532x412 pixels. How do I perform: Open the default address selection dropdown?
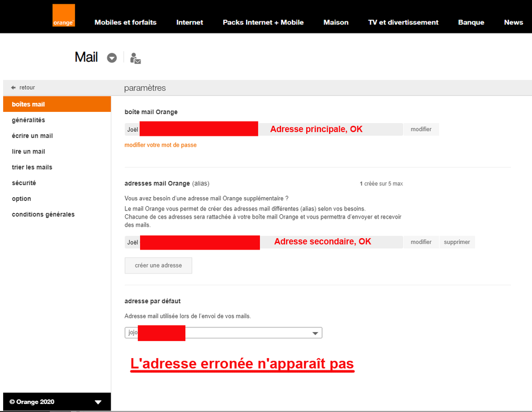pos(314,333)
